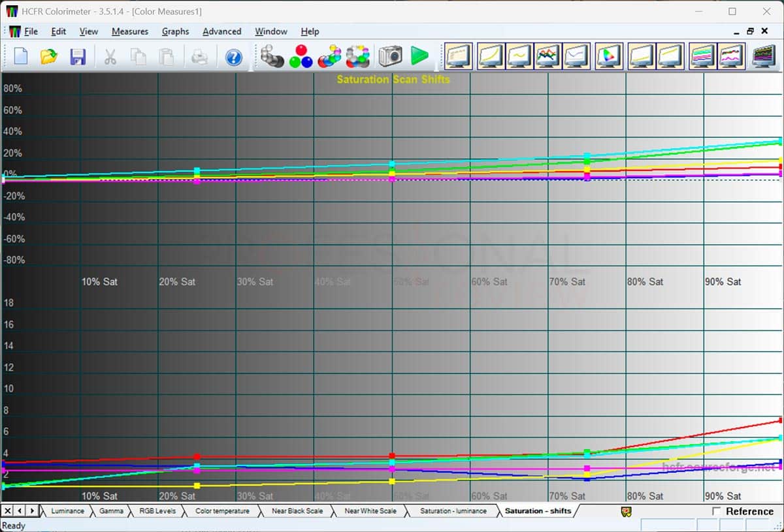
Task: Switch to the Gamma tab
Action: 112,511
